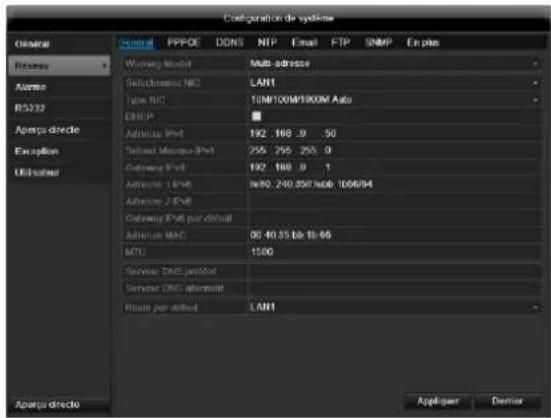The image size is (551, 418).
Task: Open the Exception section
Action: coord(59,151)
